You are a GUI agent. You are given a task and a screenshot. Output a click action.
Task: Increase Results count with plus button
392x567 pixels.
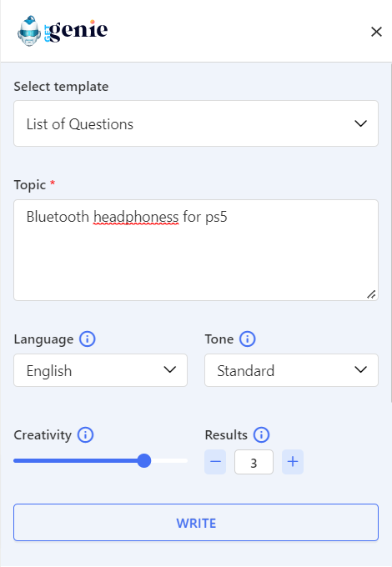pyautogui.click(x=293, y=462)
